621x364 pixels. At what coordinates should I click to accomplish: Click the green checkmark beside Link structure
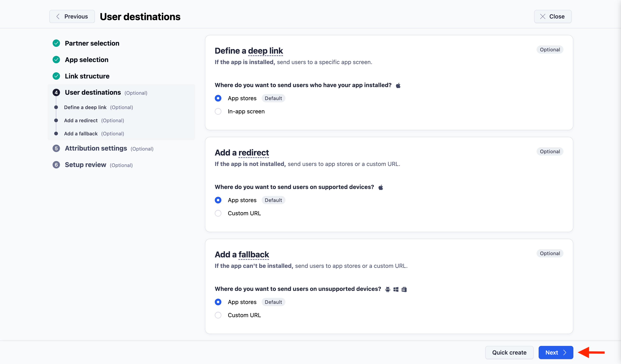(56, 76)
